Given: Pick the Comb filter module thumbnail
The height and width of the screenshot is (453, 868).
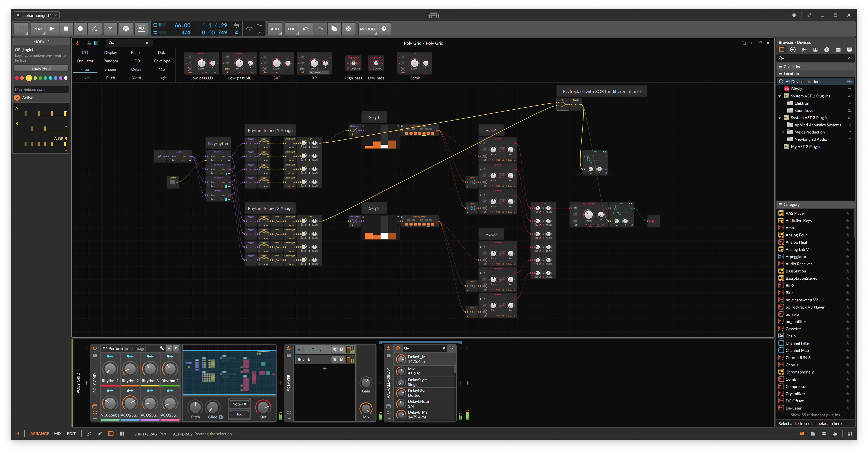Looking at the screenshot, I should [415, 63].
